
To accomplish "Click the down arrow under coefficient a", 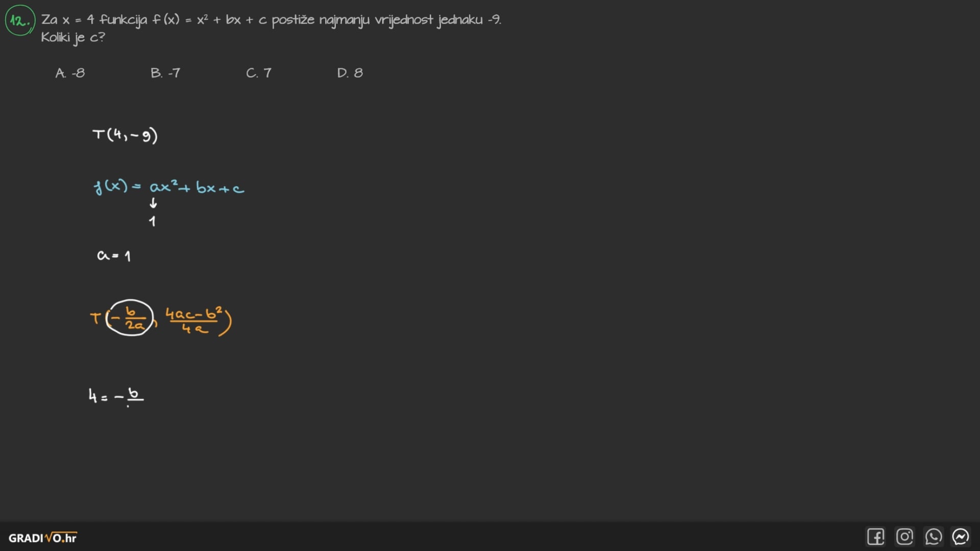I will pos(153,203).
